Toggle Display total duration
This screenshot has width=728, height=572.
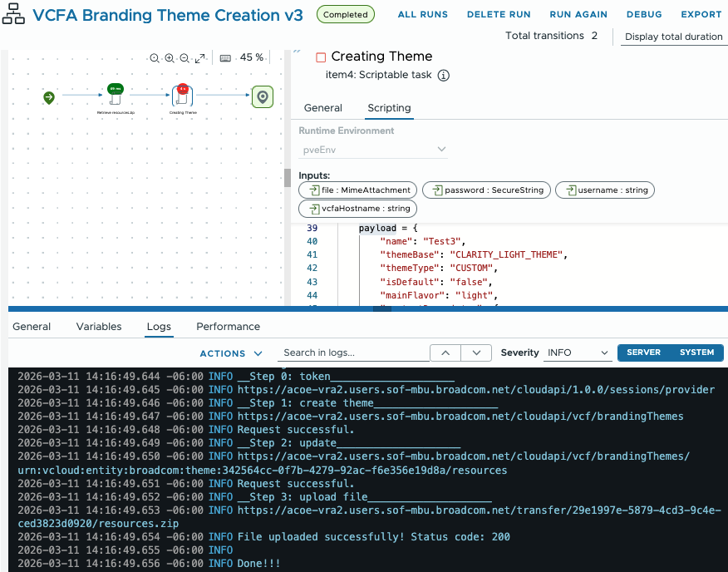673,37
